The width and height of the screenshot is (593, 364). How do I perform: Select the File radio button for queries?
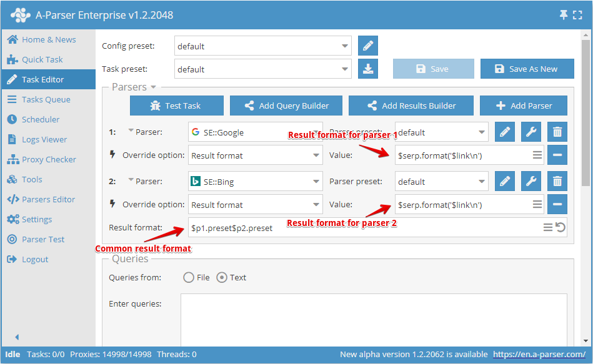(x=189, y=278)
